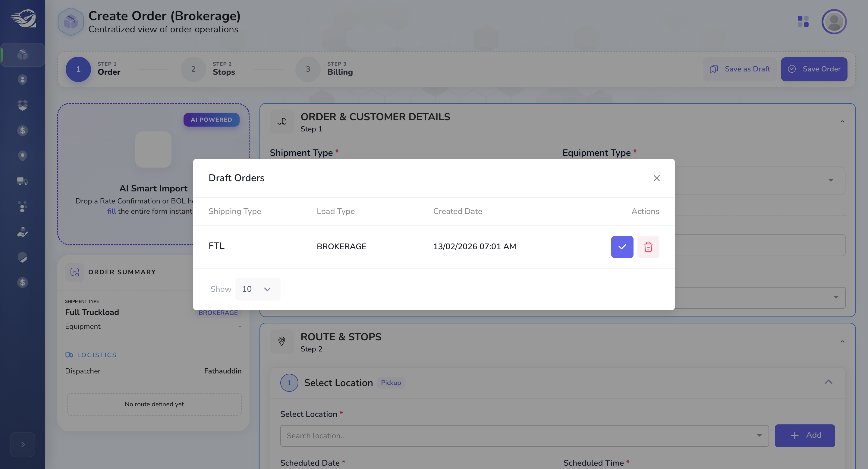Click the dropbox-style boxes sidebar icon
This screenshot has height=469, width=868.
(22, 105)
